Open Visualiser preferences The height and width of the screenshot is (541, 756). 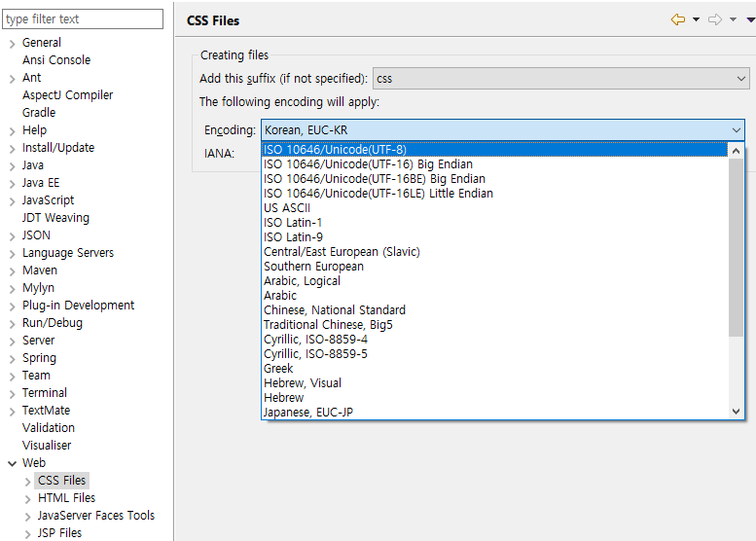pos(47,445)
